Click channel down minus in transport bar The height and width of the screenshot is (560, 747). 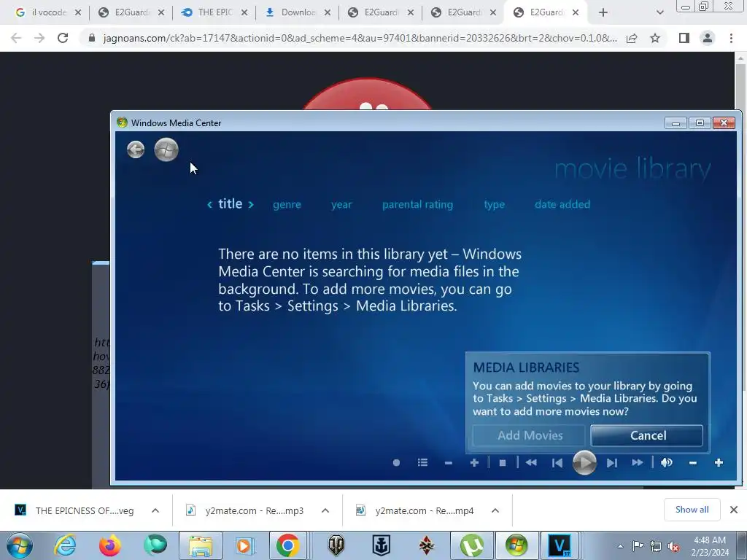[449, 462]
